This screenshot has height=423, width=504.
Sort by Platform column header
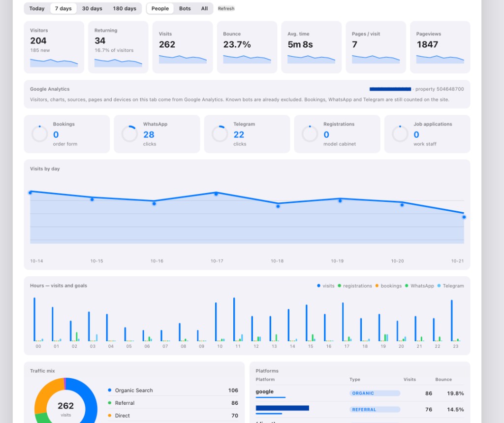[265, 380]
